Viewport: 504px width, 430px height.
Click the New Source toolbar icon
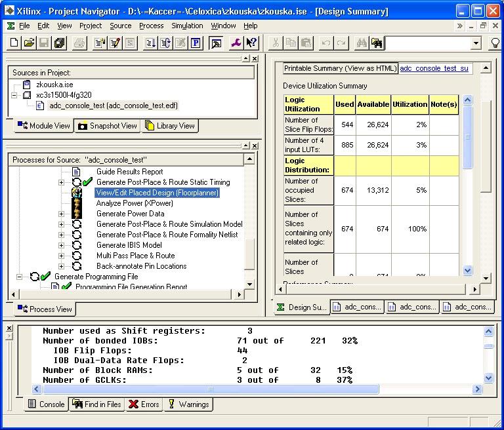pyautogui.click(x=100, y=43)
